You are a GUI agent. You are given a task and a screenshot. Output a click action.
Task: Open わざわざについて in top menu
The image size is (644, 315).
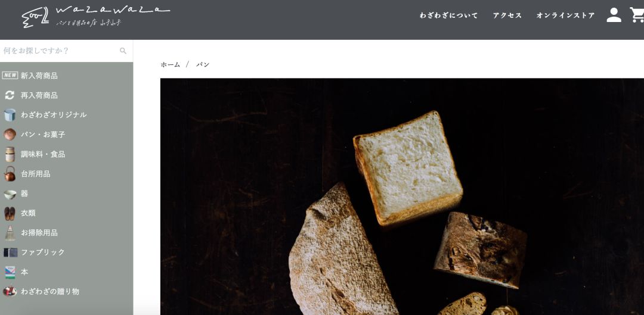(449, 15)
